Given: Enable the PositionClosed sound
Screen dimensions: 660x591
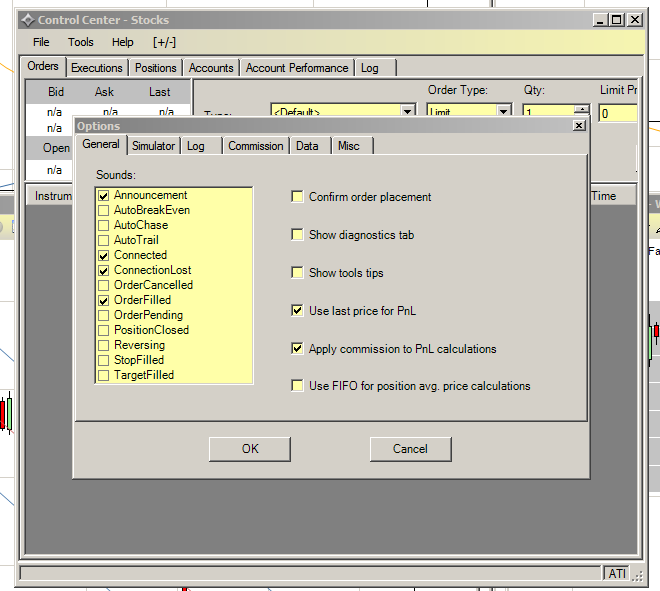Looking at the screenshot, I should click(x=104, y=330).
